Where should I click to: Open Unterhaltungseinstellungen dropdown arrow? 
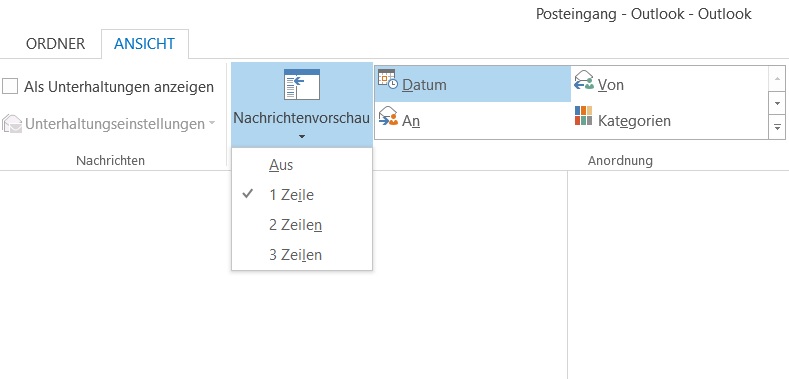tap(212, 123)
